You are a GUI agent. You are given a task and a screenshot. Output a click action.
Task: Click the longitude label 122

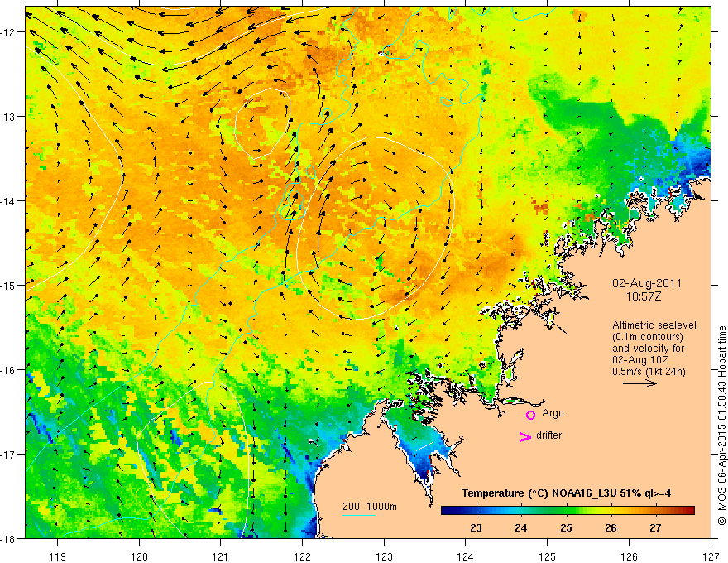point(303,556)
